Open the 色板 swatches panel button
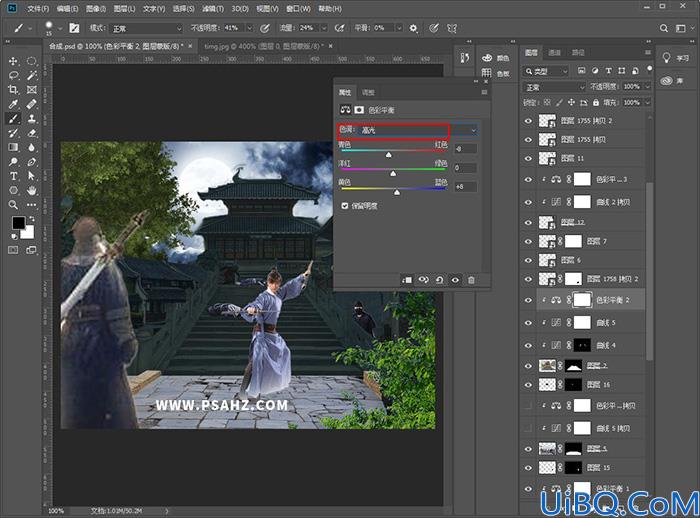Screen dimensions: 700x518 tap(496, 73)
